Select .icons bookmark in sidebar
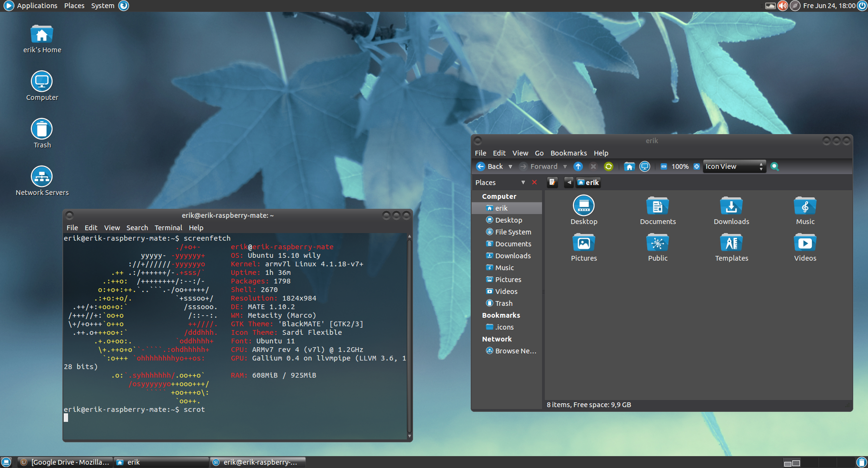Viewport: 868px width, 468px height. (507, 327)
